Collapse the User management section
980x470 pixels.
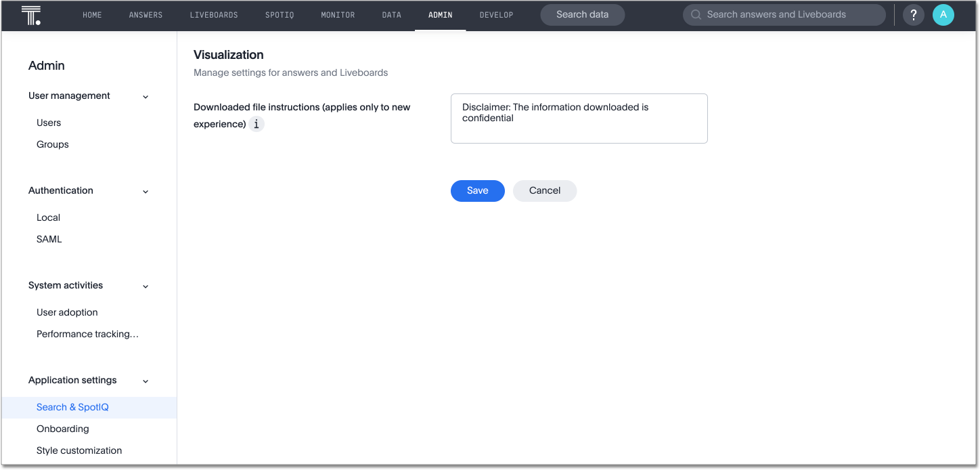pos(146,97)
